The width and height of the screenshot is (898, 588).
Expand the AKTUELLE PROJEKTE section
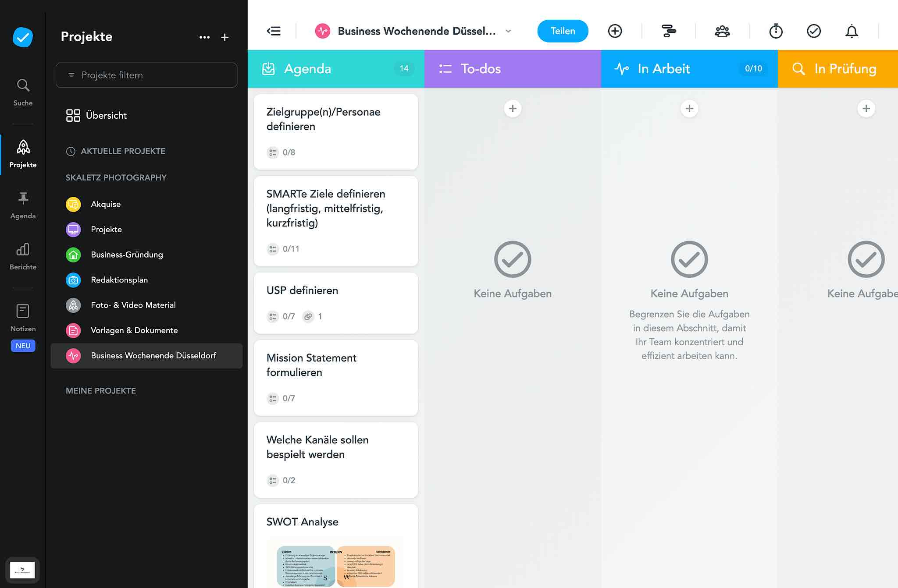click(123, 151)
